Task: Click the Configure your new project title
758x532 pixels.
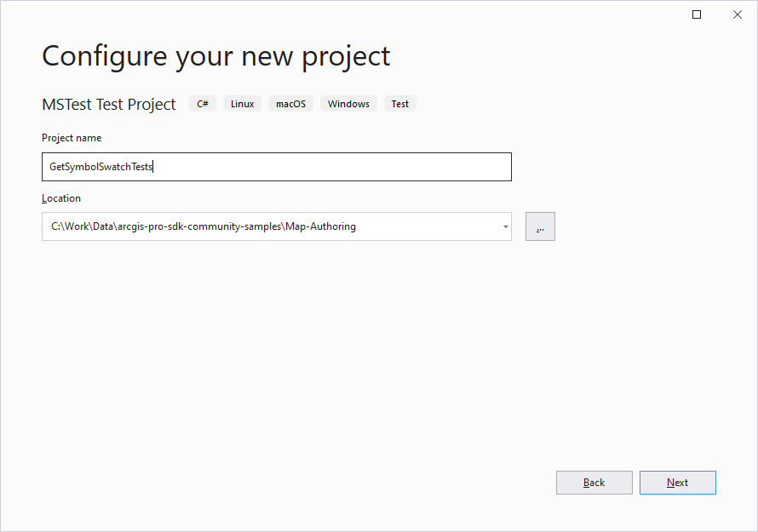Action: pos(215,55)
